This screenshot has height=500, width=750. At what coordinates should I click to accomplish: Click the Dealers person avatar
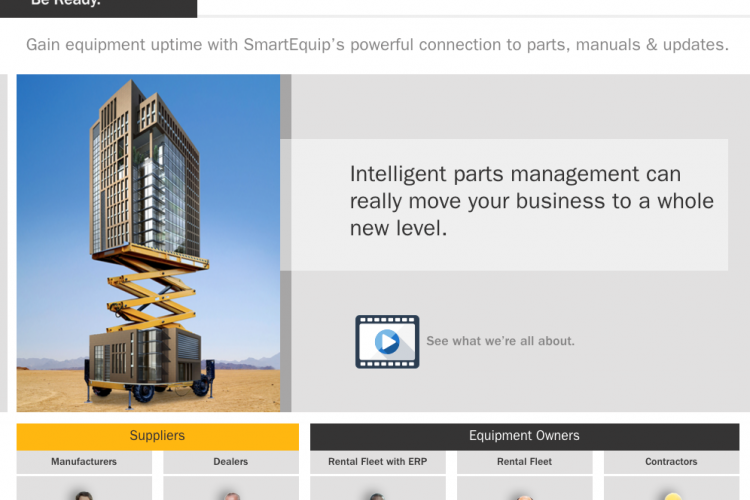(231, 494)
